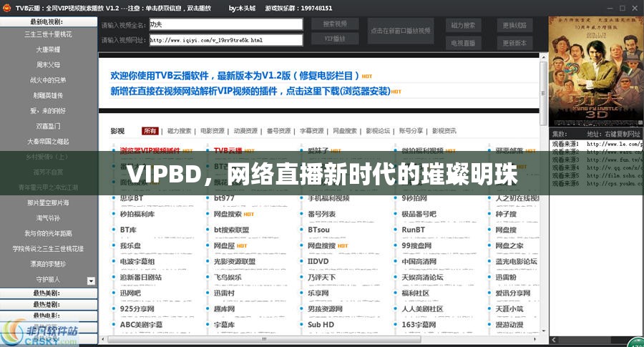
Task: Select 周末父母 in the TV list
Action: [48, 64]
